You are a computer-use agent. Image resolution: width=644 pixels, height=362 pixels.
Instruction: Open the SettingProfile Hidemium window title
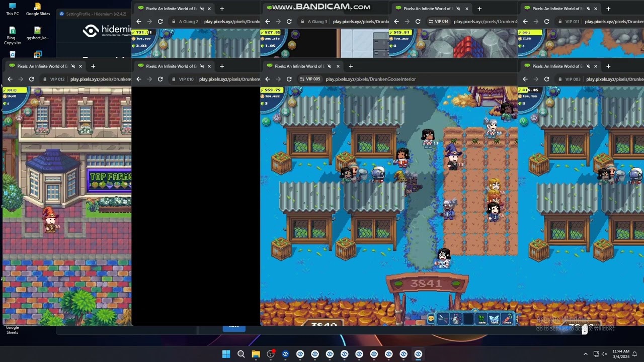96,14
